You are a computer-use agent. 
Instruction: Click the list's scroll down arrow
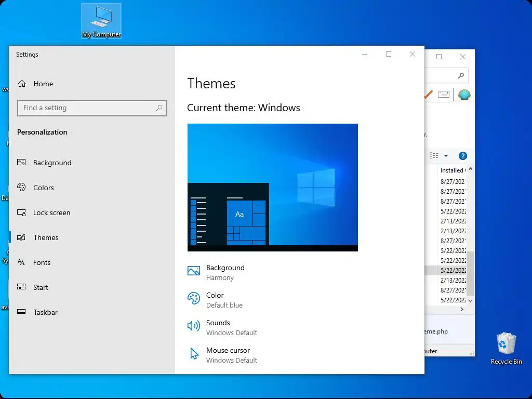click(x=470, y=301)
